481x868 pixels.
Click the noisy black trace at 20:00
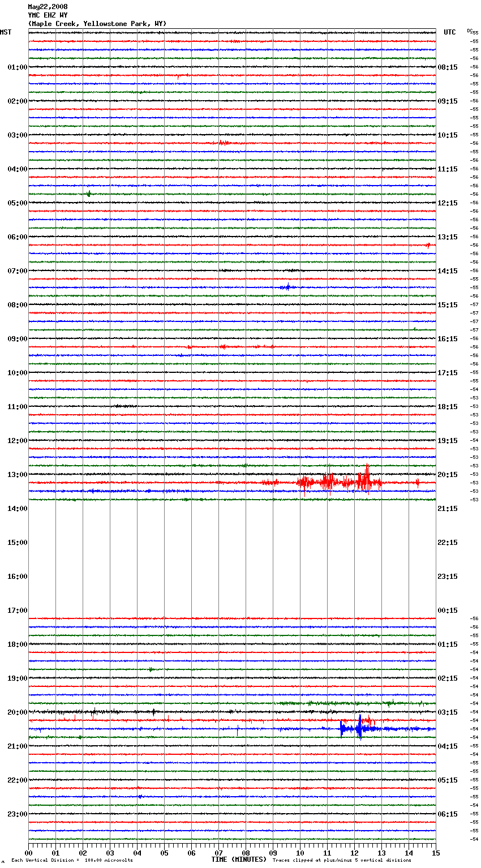[x=232, y=711]
